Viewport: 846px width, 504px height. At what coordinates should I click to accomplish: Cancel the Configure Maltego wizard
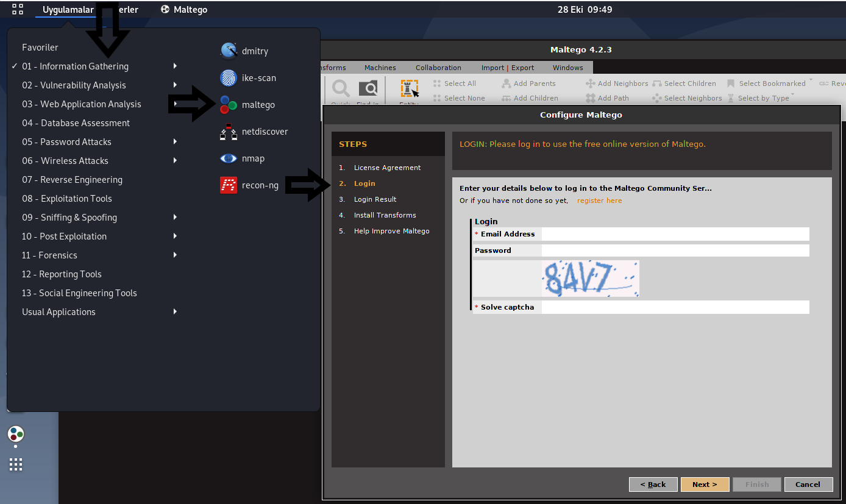[x=808, y=484]
